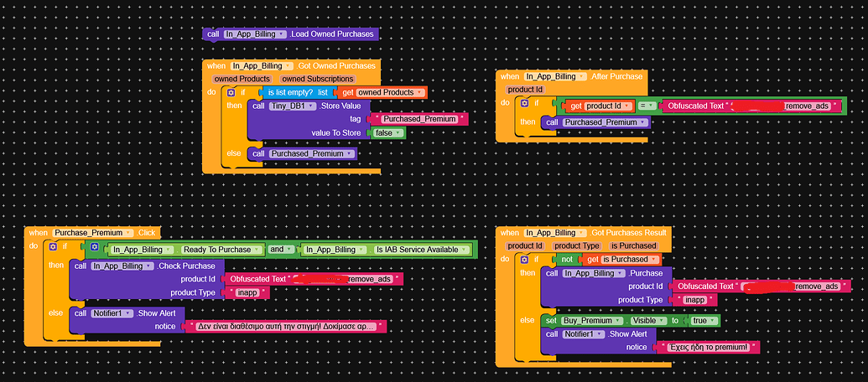Select the '.Click' label of the Purchase_Premium event

(146, 233)
